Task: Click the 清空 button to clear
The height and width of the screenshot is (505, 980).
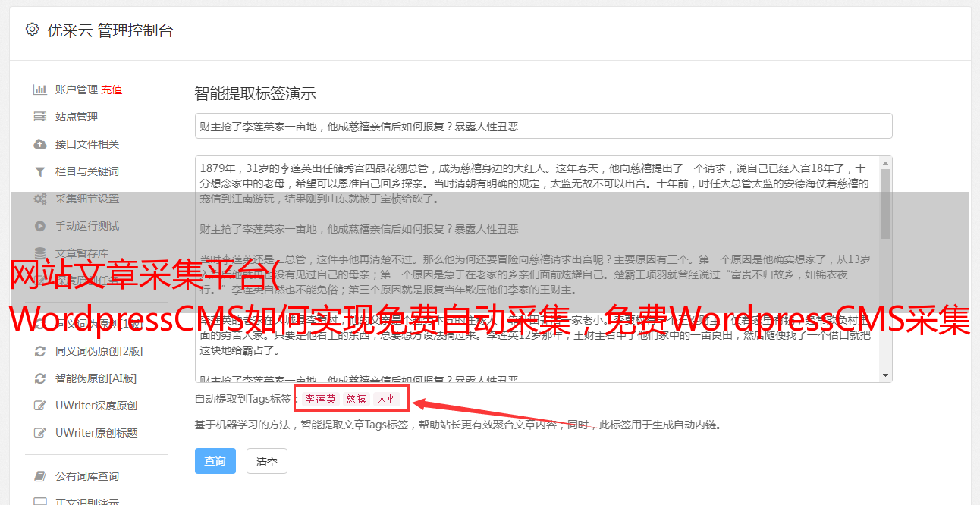Action: (267, 461)
